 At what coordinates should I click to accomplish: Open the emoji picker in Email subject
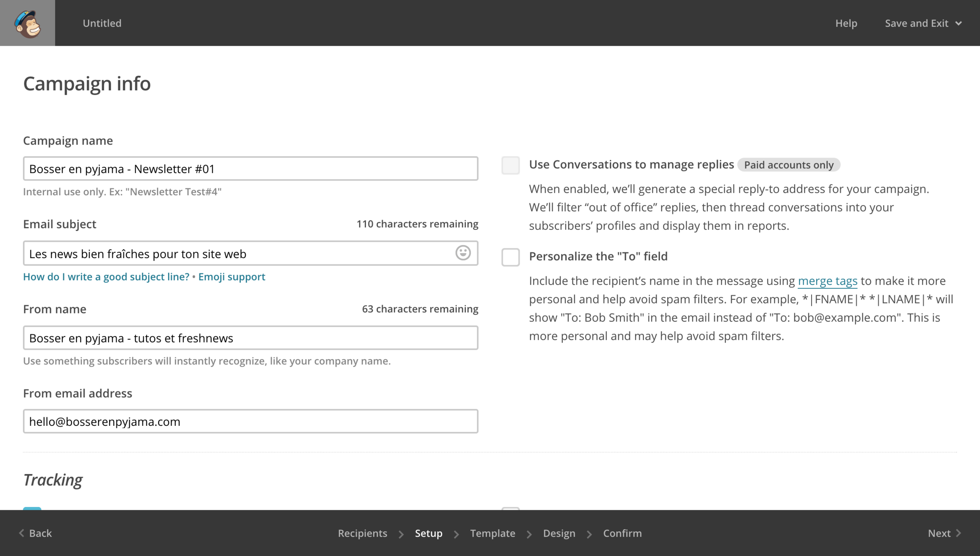tap(463, 253)
